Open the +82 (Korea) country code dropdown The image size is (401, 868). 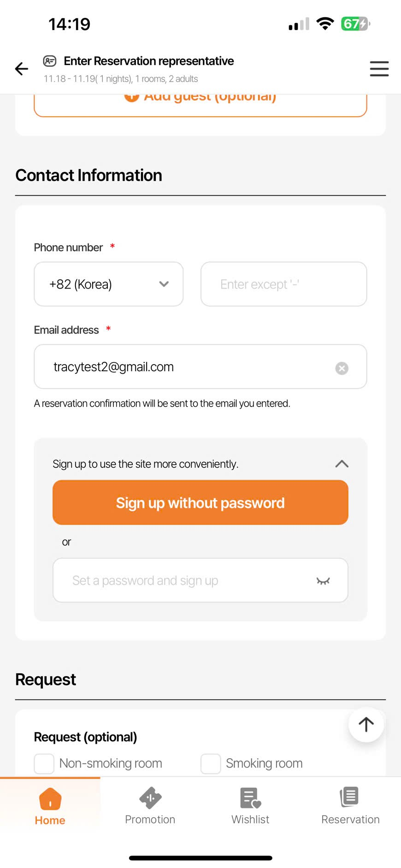(x=109, y=284)
